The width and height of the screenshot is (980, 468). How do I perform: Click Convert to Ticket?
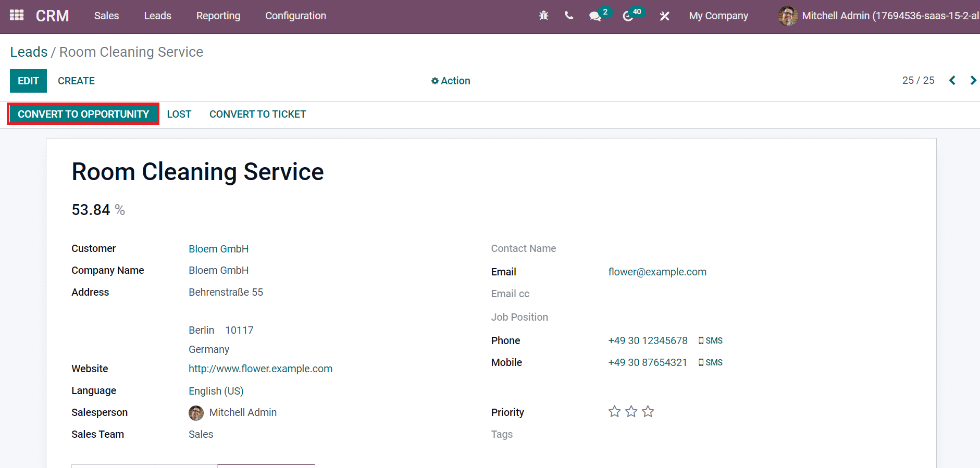257,114
